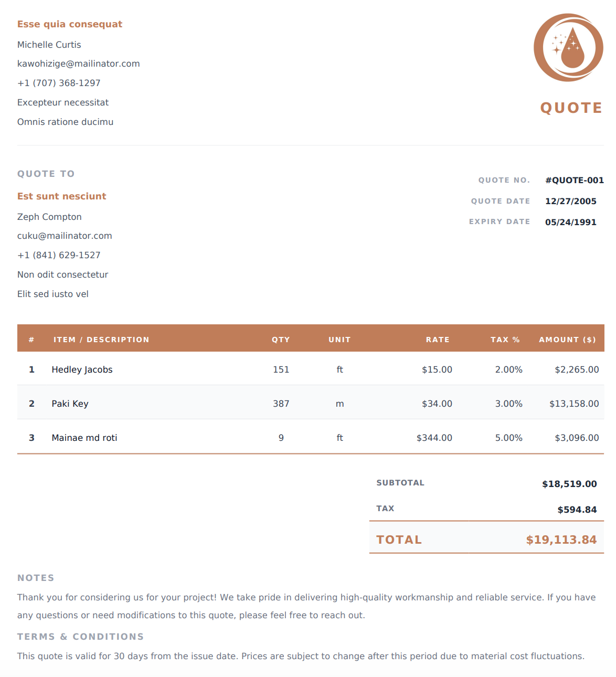Click the subtotal value $18,519.00
Screen dimensions: 616x677
(569, 484)
